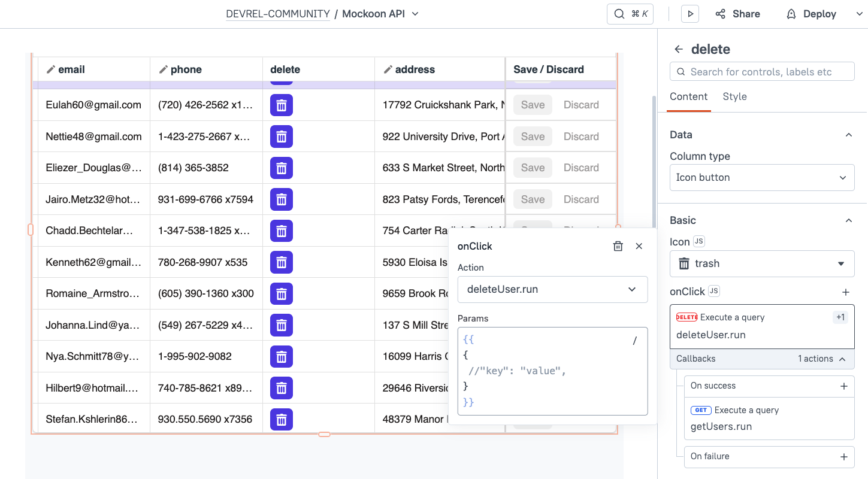Click the delete column header
Screen dimensions: 868x479
tap(319, 69)
